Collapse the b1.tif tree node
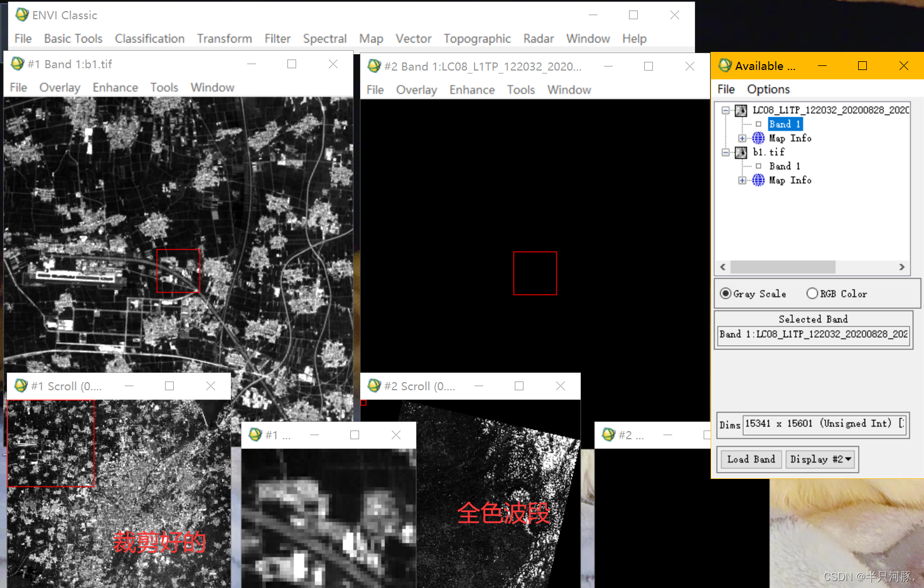 (726, 152)
